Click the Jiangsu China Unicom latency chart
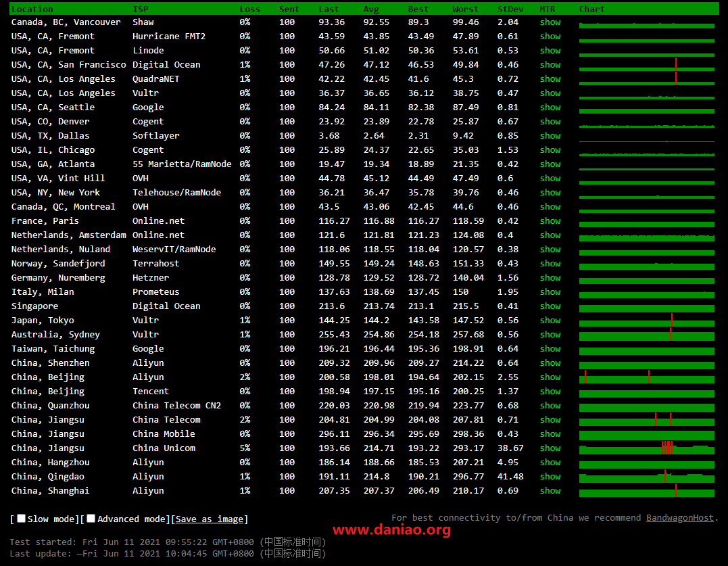 647,448
